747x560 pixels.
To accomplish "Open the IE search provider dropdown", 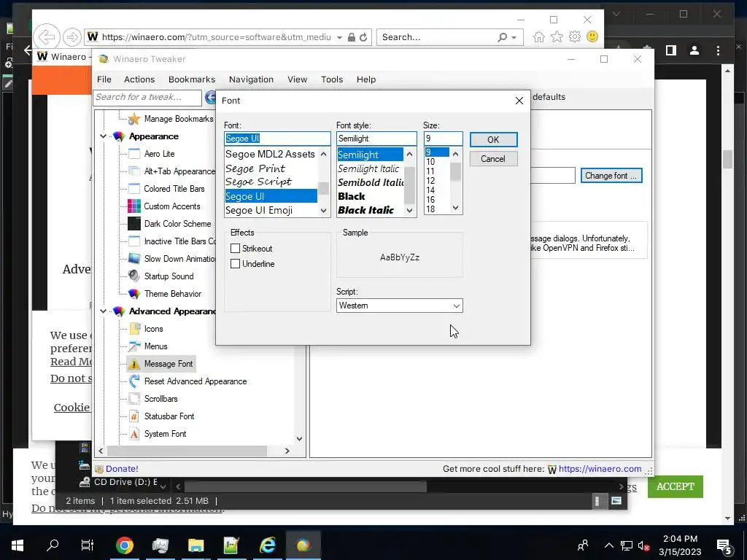I will click(514, 37).
